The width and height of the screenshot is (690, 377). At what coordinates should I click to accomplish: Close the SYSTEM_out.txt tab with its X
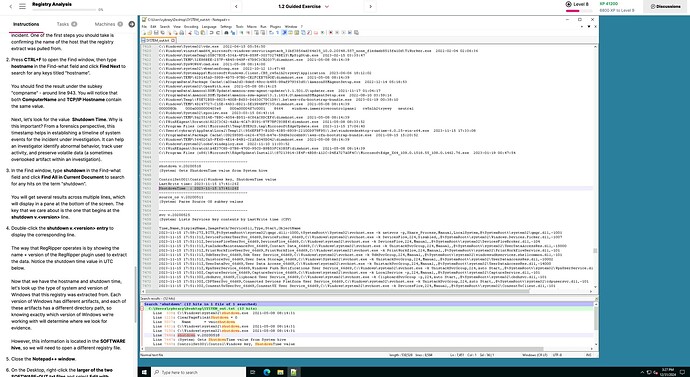[173, 40]
